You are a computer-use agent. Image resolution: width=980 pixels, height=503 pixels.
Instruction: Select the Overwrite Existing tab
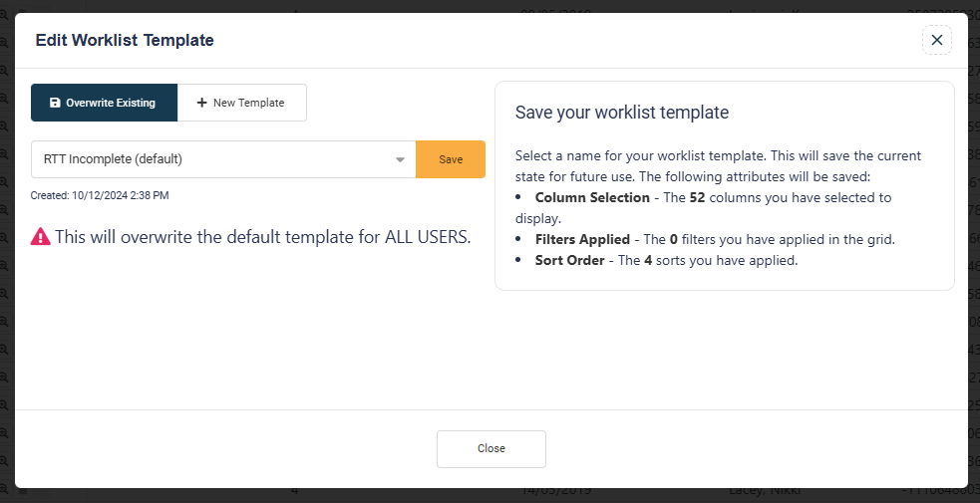[x=104, y=103]
